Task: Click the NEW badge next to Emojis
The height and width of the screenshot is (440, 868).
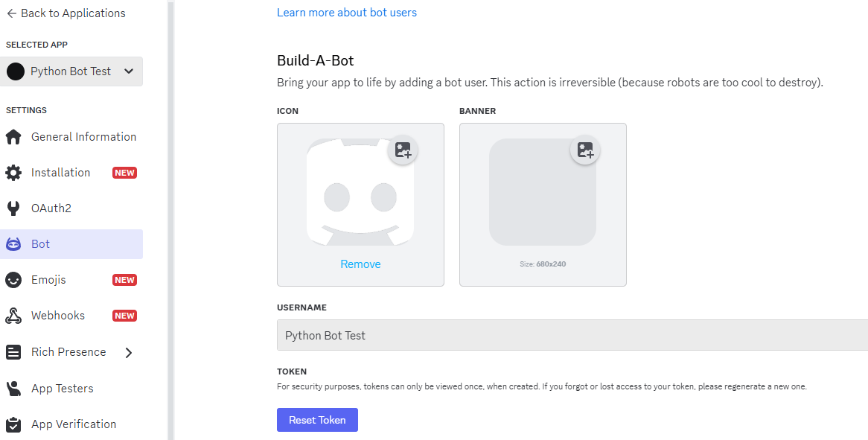Action: (x=124, y=280)
